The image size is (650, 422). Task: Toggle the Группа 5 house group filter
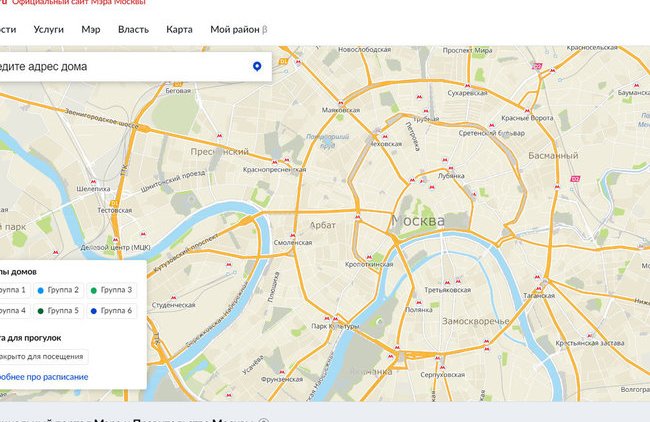58,310
